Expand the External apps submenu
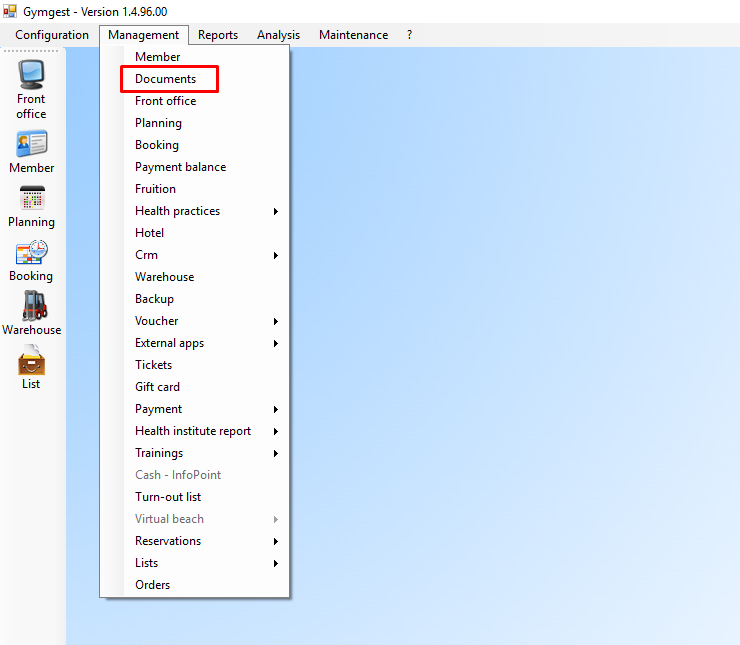Screen dimensions: 740x645 tap(194, 343)
